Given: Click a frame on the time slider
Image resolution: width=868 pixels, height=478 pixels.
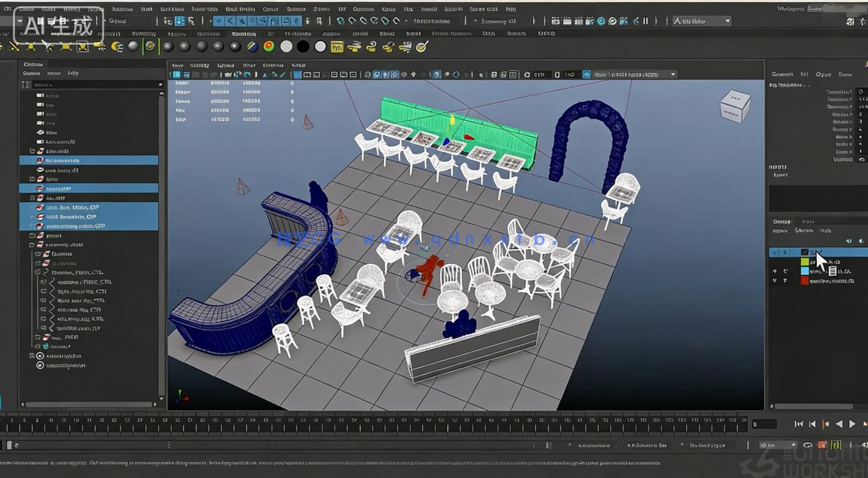Looking at the screenshot, I should 368,423.
